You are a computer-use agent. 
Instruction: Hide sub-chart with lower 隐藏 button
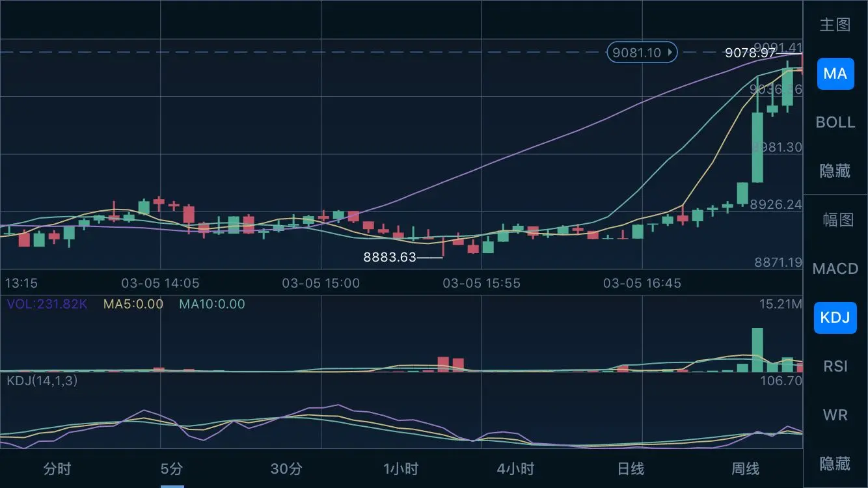(835, 463)
